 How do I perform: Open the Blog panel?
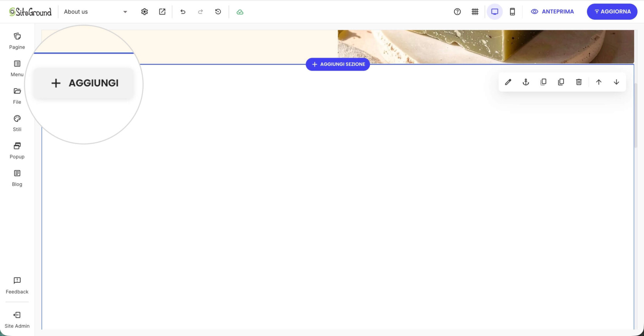click(17, 178)
